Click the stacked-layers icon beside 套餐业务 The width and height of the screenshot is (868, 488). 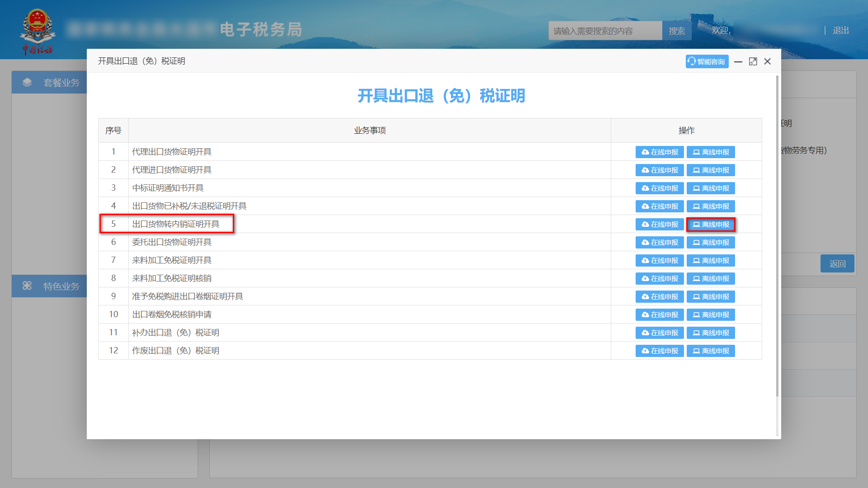pos(28,82)
